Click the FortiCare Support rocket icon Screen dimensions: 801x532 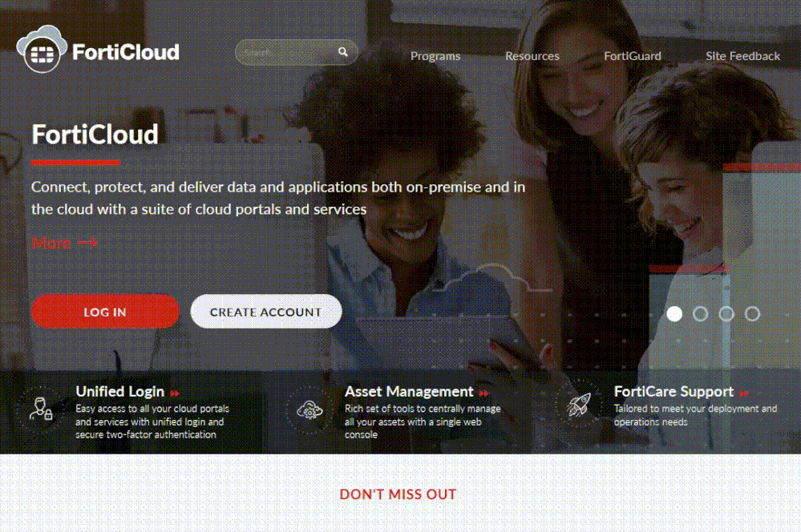[x=579, y=405]
